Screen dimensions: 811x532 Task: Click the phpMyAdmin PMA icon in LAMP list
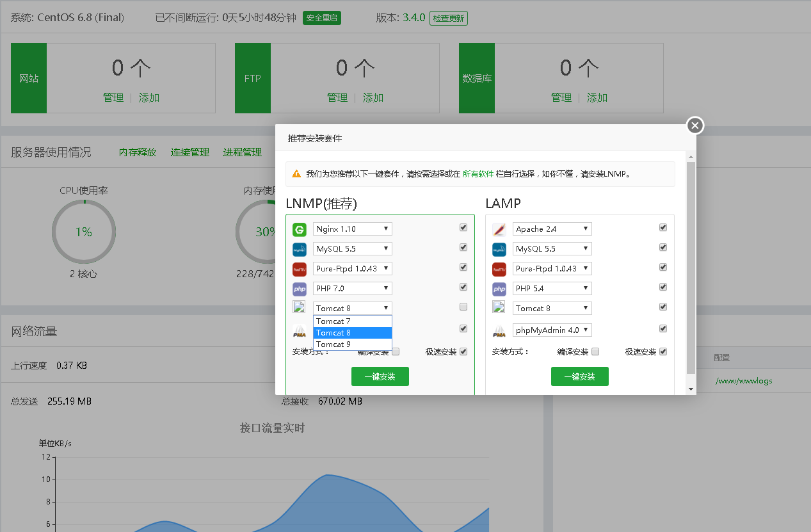click(x=499, y=331)
